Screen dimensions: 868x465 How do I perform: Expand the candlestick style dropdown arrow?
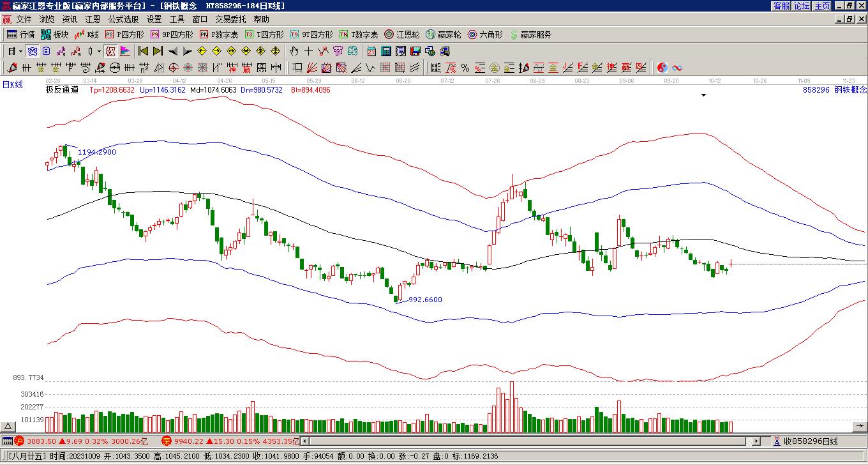click(99, 51)
